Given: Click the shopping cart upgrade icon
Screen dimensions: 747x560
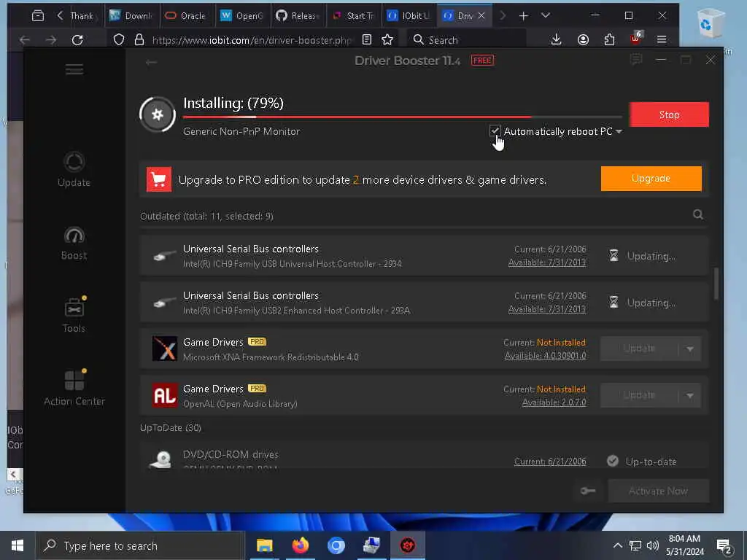Looking at the screenshot, I should click(158, 179).
